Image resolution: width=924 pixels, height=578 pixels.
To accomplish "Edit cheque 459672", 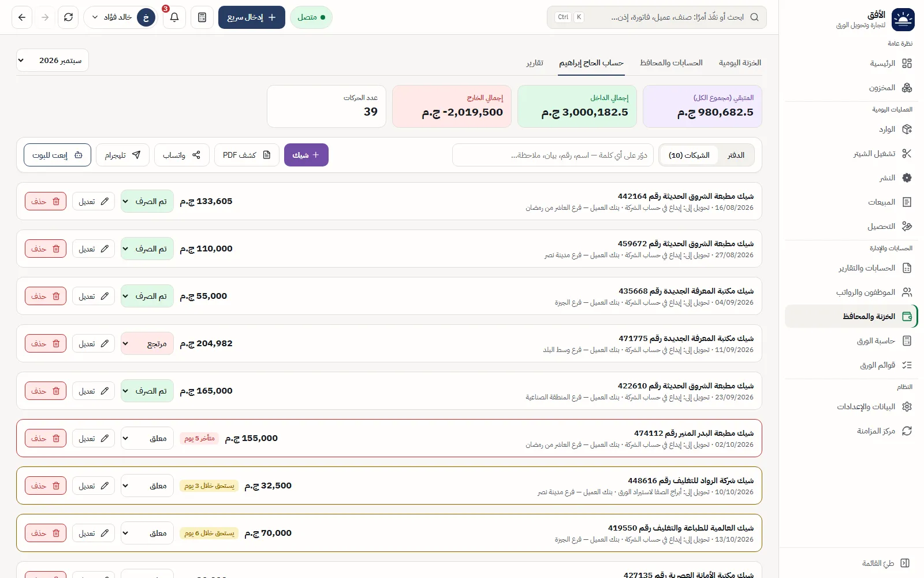I will (94, 249).
